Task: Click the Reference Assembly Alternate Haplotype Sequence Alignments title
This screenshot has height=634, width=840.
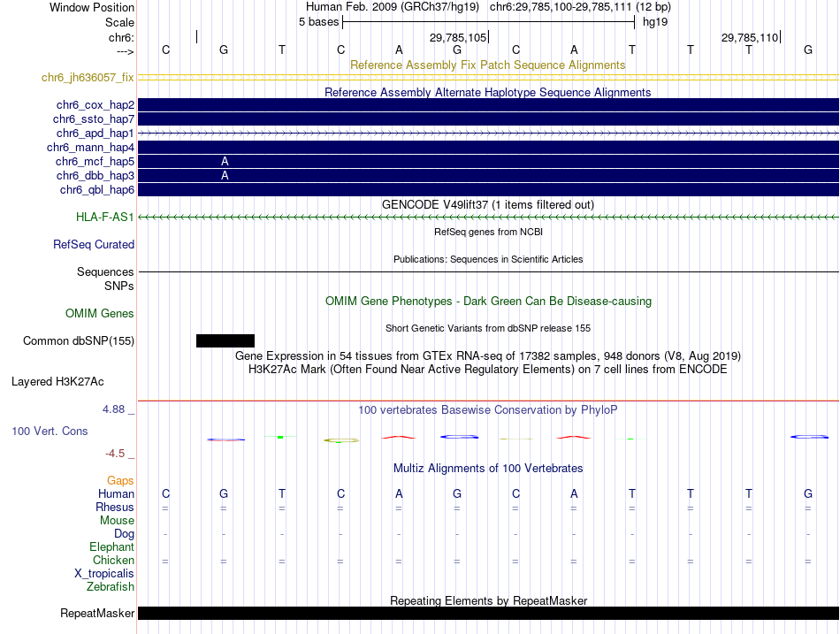Action: pyautogui.click(x=487, y=92)
